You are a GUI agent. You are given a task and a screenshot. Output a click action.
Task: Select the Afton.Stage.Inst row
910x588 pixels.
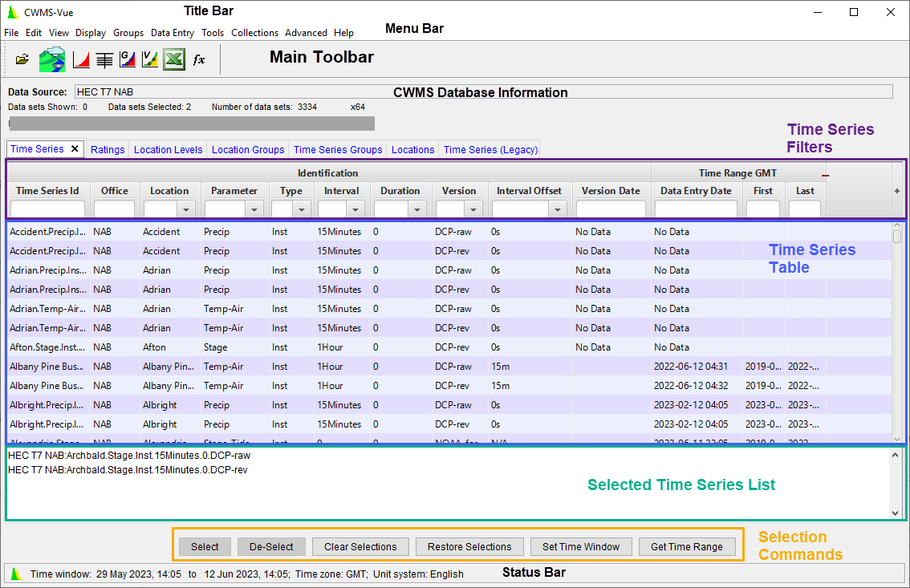[449, 347]
